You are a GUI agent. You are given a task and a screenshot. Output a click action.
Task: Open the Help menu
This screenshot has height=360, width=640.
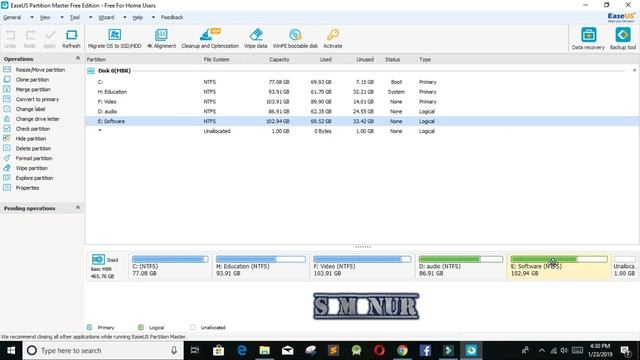(x=138, y=18)
